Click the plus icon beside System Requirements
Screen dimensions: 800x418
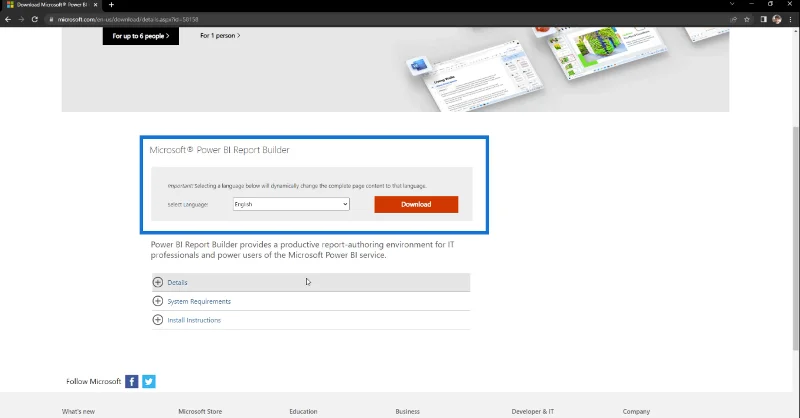point(158,301)
